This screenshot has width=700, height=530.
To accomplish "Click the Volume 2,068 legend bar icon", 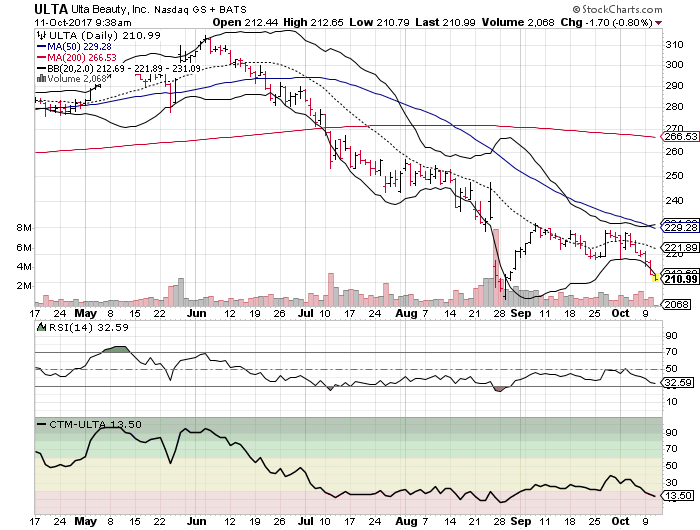I will (42, 78).
